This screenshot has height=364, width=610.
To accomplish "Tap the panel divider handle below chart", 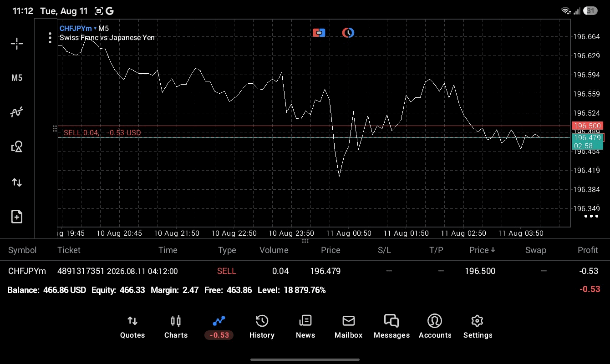I will [x=305, y=241].
